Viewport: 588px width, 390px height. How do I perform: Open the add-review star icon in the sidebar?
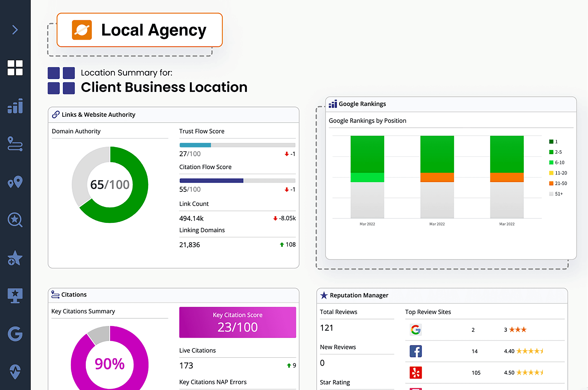pos(15,258)
